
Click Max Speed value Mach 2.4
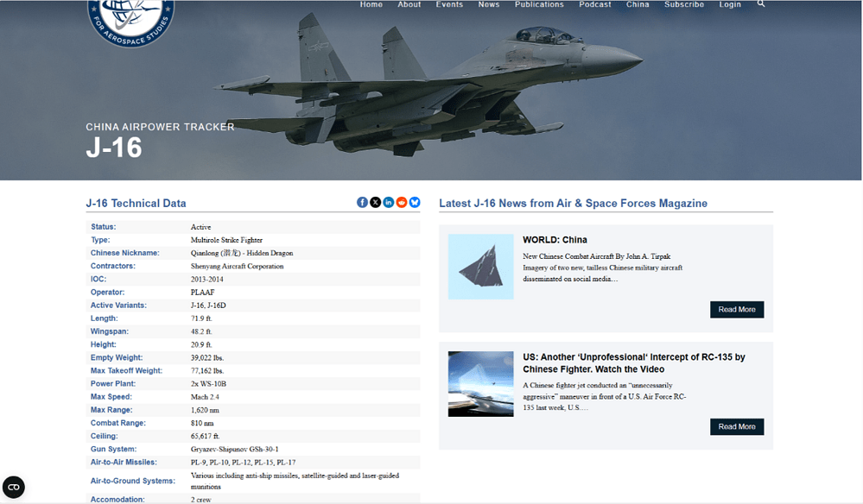[205, 397]
